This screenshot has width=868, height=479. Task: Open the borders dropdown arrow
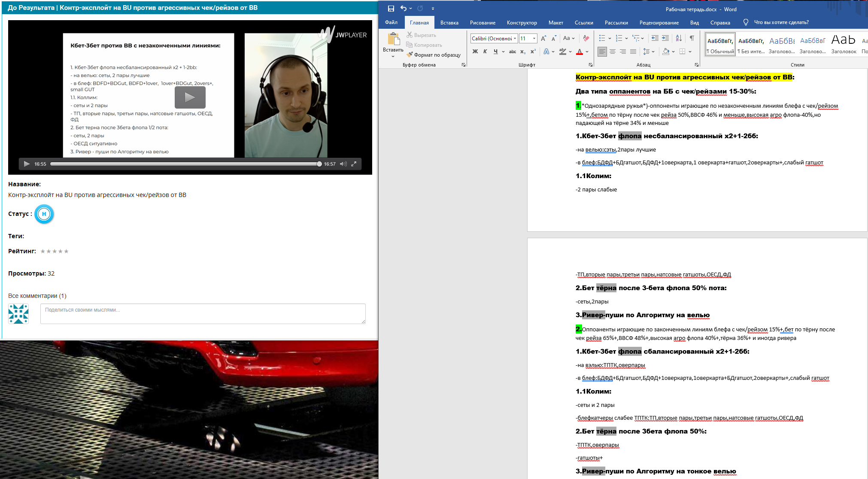(690, 52)
